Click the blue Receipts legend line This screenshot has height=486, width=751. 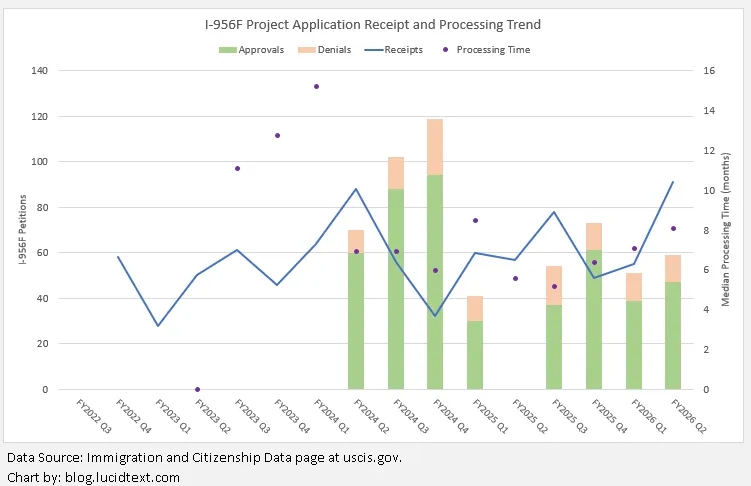(374, 50)
